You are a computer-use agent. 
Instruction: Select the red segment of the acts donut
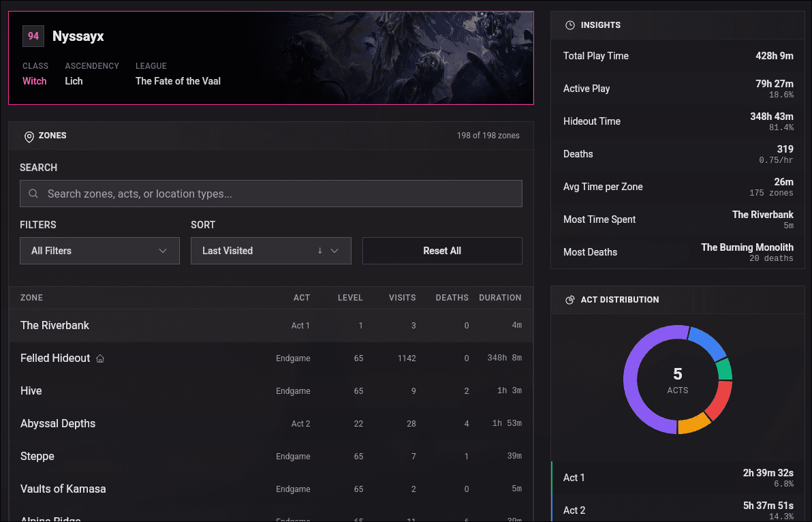point(719,401)
